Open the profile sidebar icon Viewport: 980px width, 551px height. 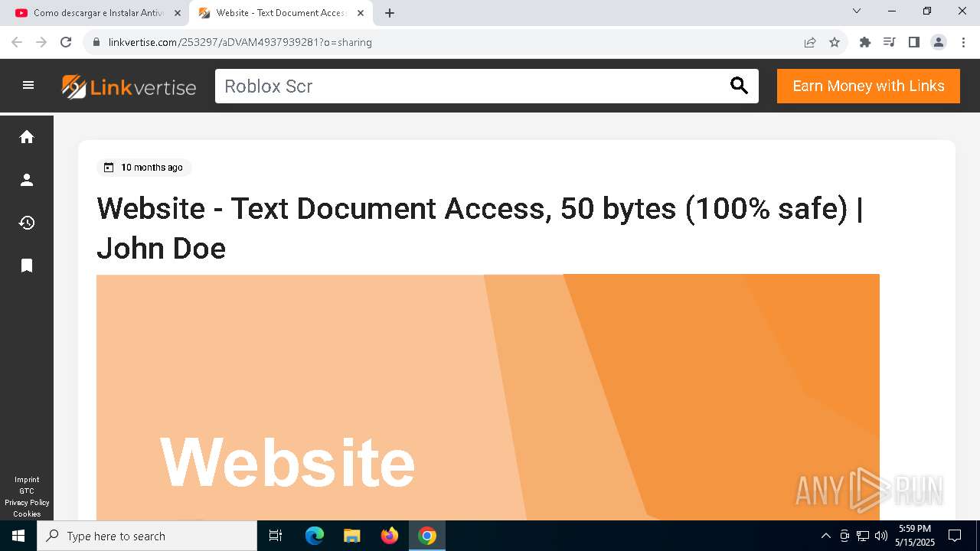(x=27, y=180)
